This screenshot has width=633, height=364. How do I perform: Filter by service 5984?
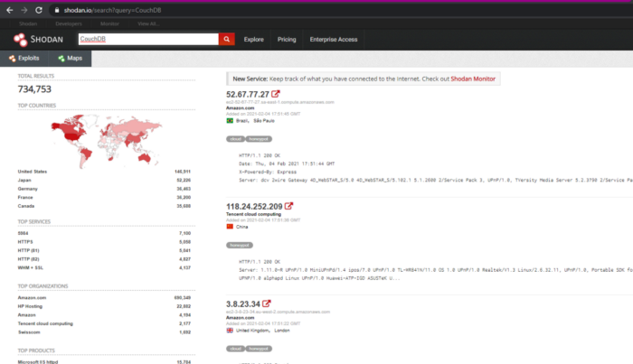pos(23,233)
